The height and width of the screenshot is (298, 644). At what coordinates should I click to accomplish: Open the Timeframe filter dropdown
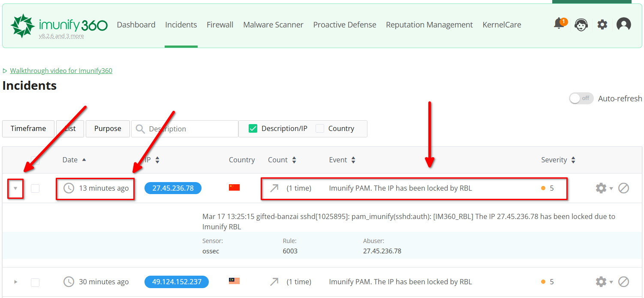click(x=28, y=128)
